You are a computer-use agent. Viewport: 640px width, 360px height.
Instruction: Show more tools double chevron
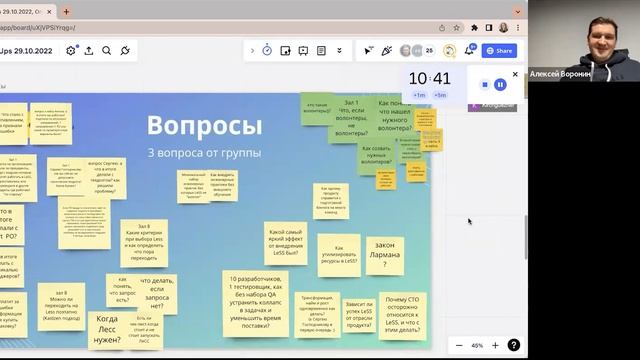point(339,51)
